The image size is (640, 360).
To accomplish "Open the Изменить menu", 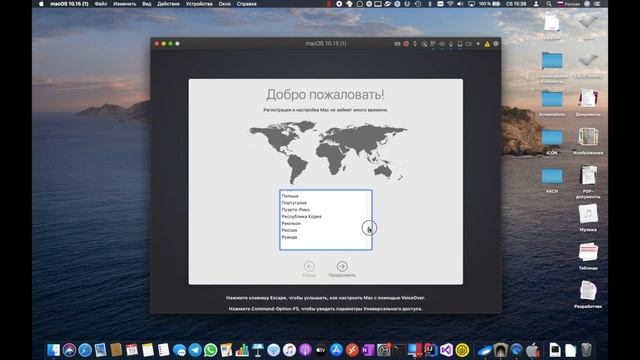I will [124, 4].
